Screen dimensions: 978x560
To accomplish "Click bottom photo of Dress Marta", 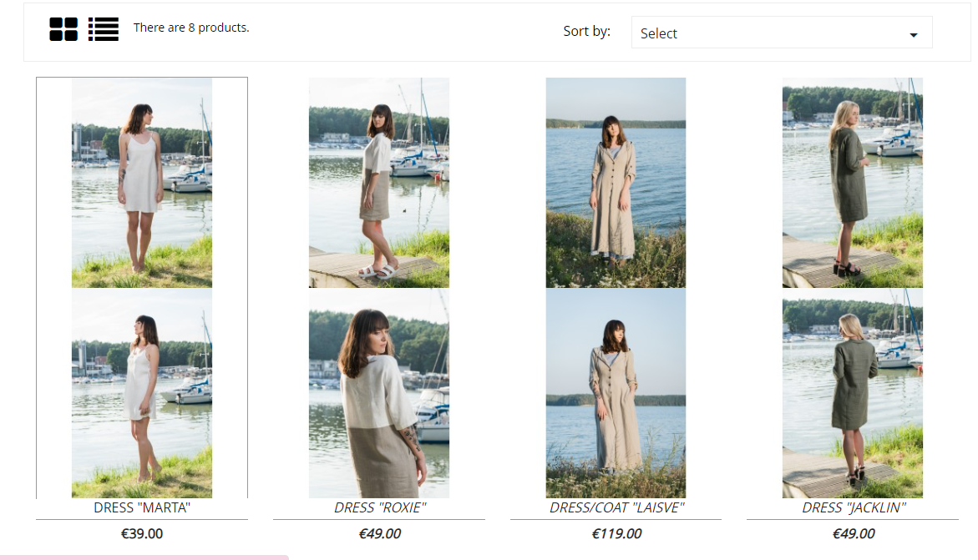I will pos(142,393).
